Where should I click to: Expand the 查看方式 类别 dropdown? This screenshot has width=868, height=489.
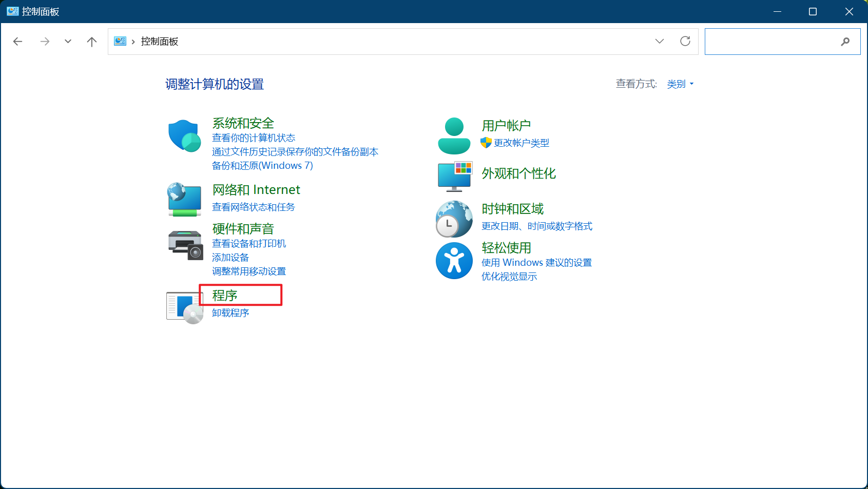click(x=680, y=84)
